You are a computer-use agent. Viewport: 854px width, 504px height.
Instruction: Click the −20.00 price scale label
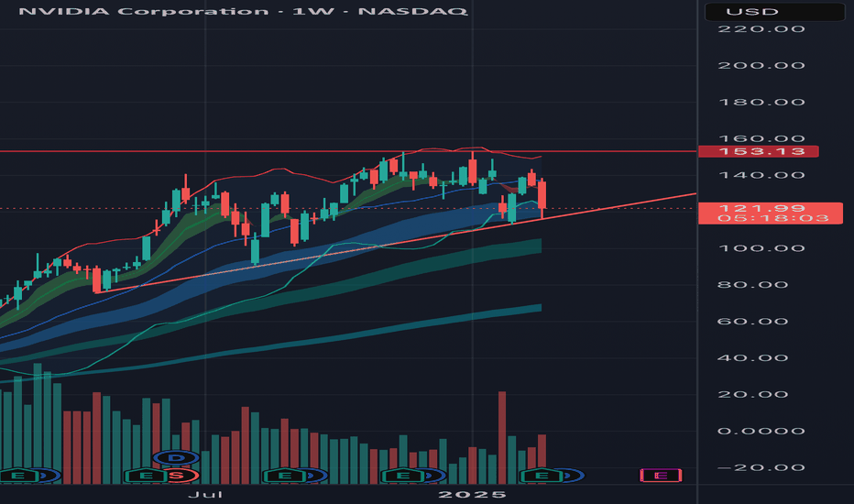point(761,467)
